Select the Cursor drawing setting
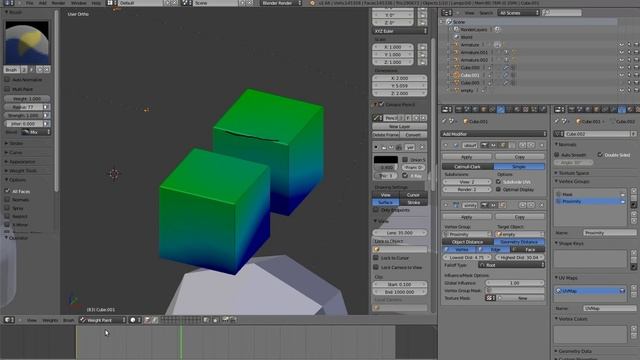This screenshot has width=640, height=360. point(413,195)
